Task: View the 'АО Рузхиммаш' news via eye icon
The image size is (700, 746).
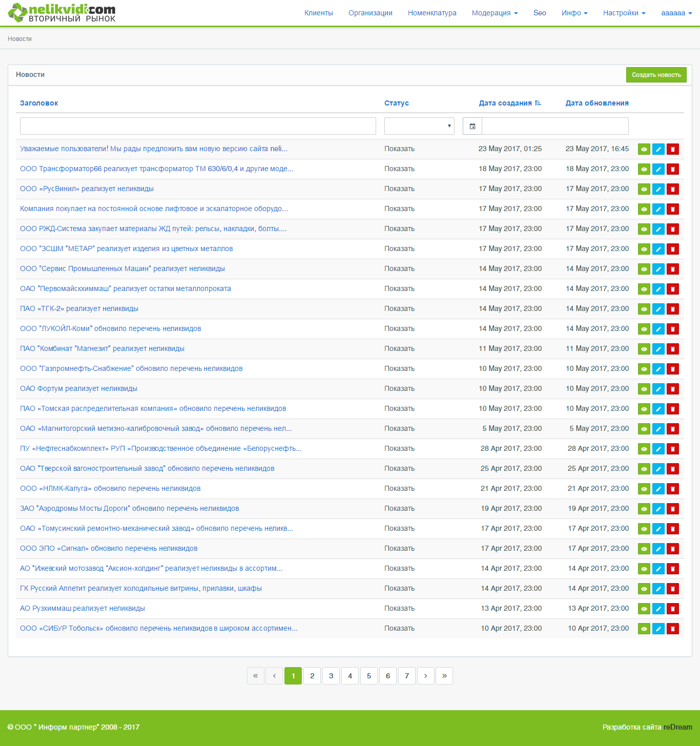Action: click(644, 609)
